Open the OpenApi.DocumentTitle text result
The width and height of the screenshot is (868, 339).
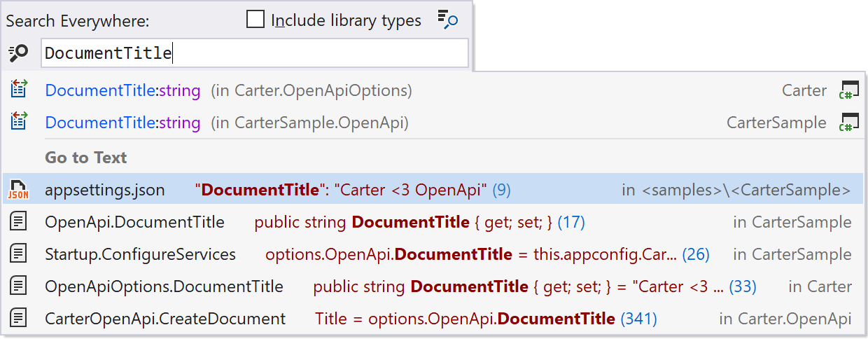[434, 222]
